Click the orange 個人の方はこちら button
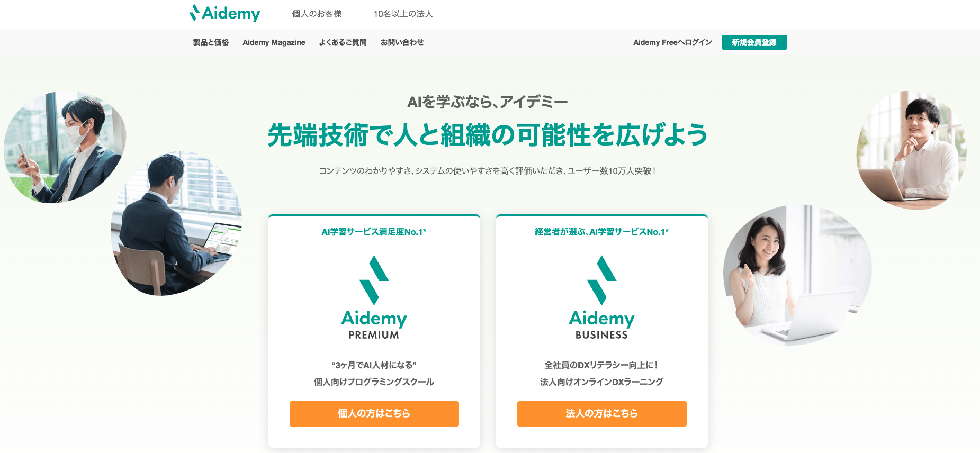This screenshot has width=980, height=453. (374, 414)
